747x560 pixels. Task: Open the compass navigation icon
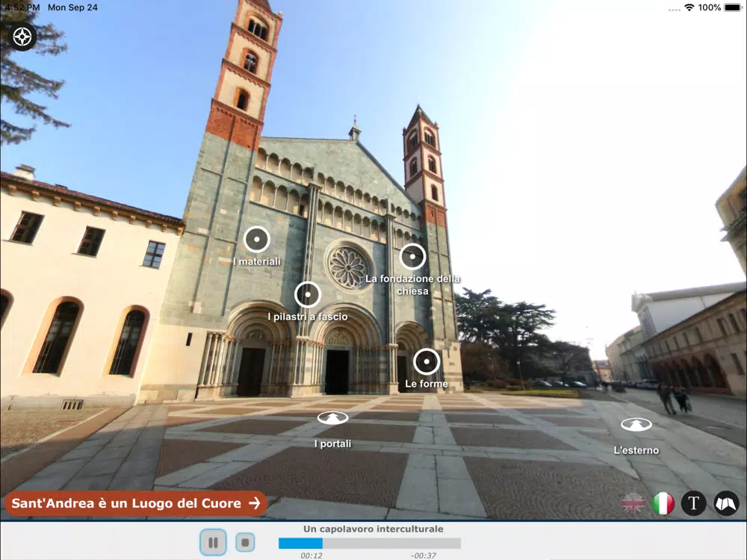pyautogui.click(x=22, y=37)
